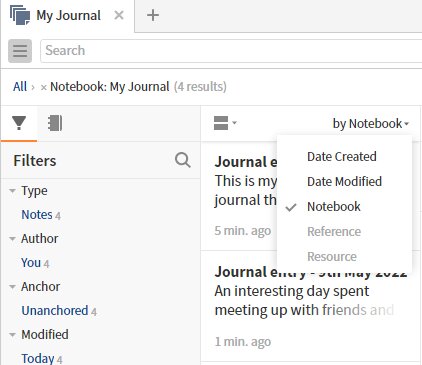Viewport: 422px width, 365px height.
Task: Click the All breadcrumb link
Action: click(20, 87)
